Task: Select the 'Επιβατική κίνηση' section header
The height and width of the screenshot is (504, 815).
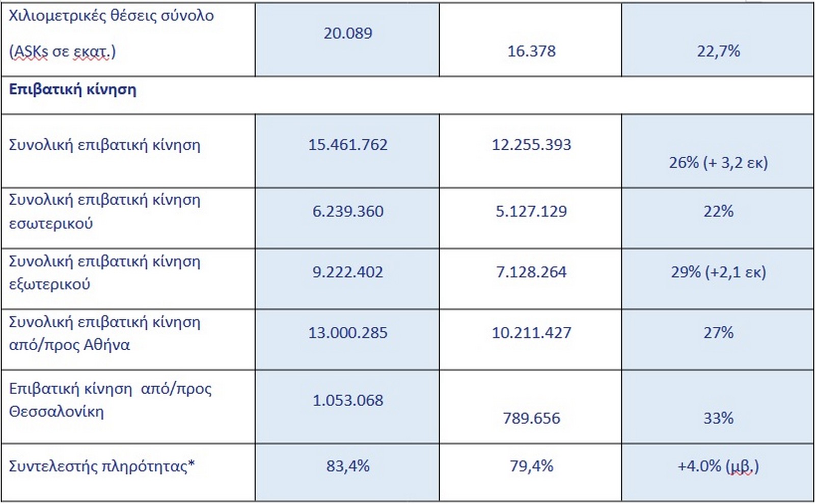Action: point(73,90)
